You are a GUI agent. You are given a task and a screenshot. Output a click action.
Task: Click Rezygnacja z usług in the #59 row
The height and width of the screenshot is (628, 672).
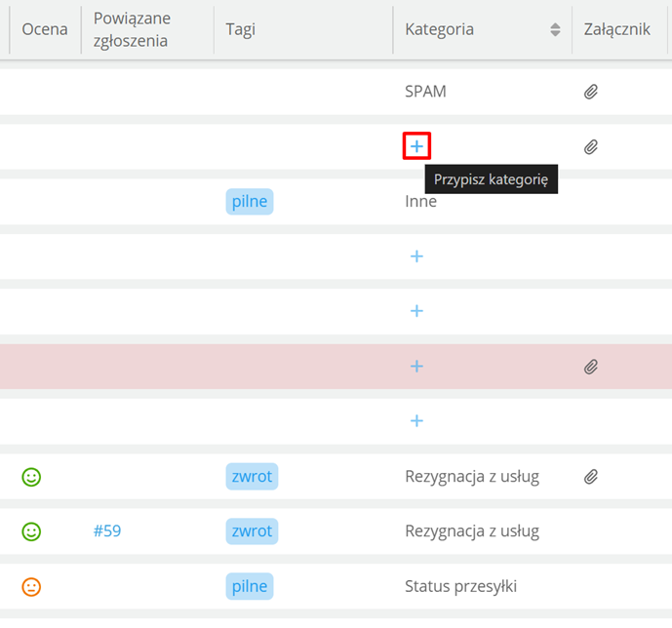click(472, 531)
